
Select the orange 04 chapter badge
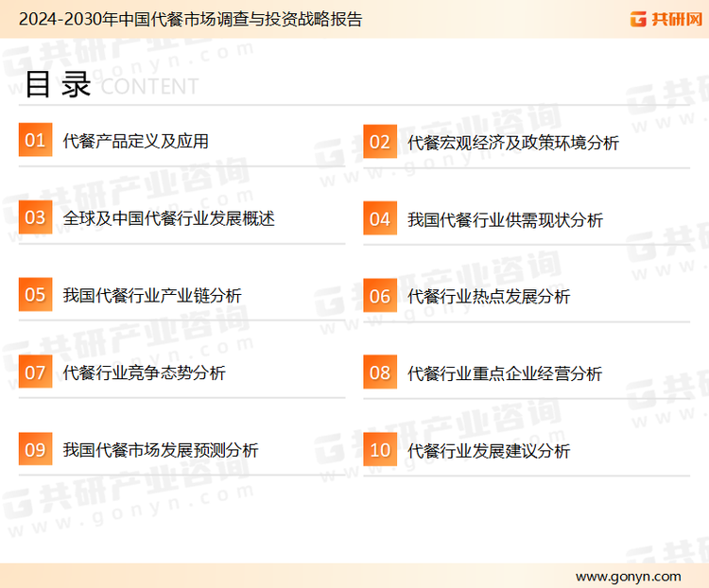[x=380, y=218]
